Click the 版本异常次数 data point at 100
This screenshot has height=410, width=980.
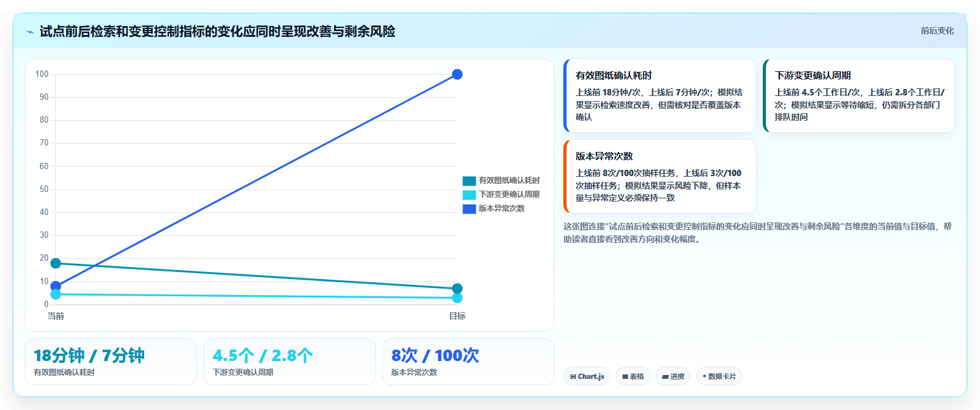point(457,74)
